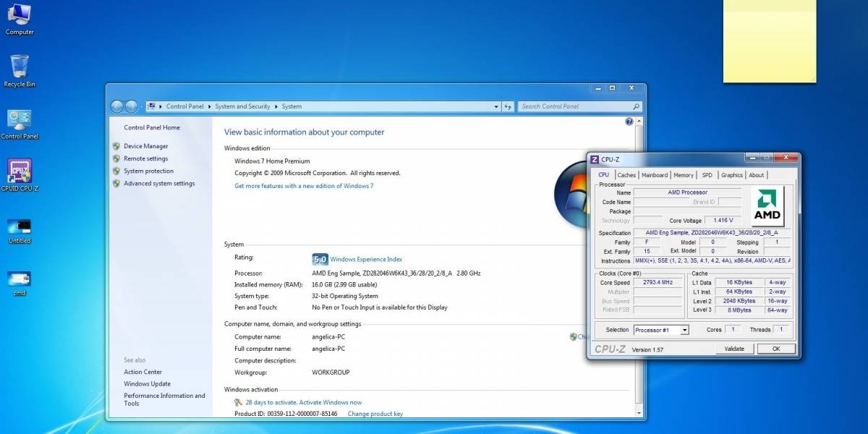
Task: Click the Windows 7 Home Premium text
Action: (272, 161)
